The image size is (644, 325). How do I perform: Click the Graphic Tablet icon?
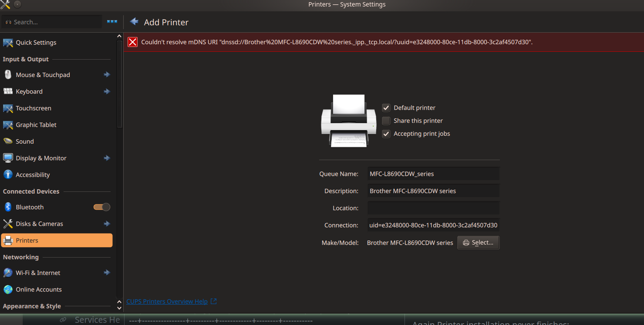[x=8, y=125]
